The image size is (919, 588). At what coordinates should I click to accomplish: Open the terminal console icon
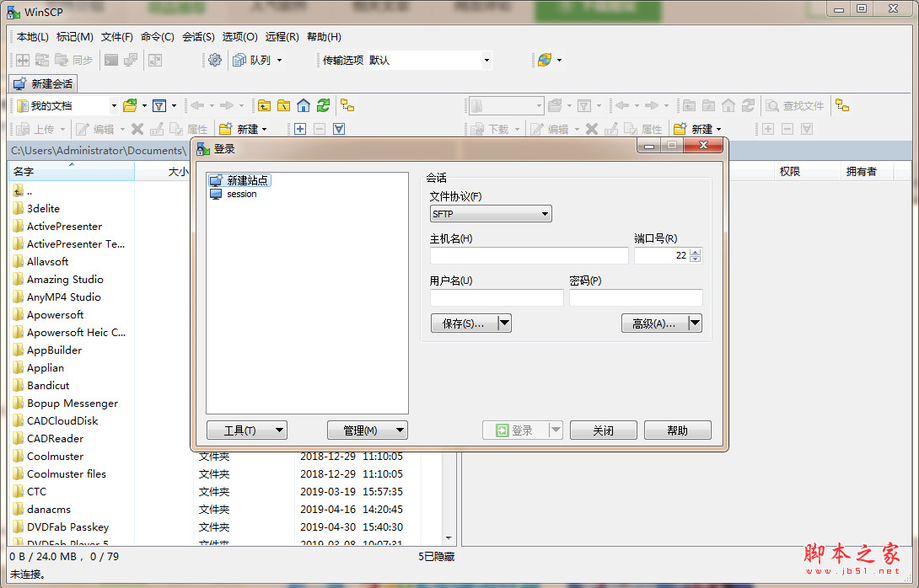click(110, 60)
